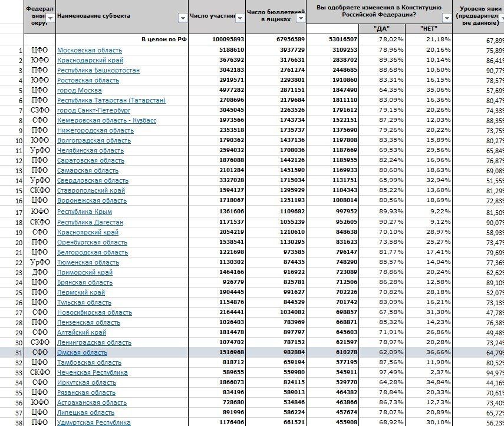Open the Чеченская Республика link
This screenshot has height=426, width=504.
click(92, 372)
